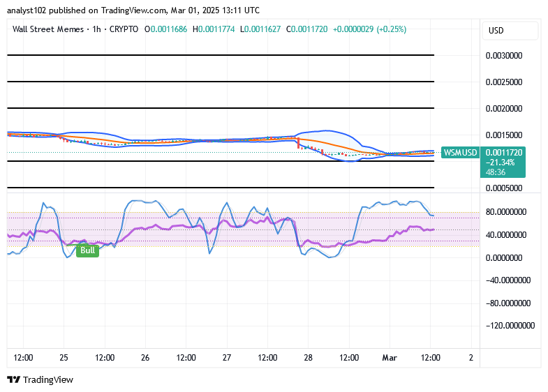Viewport: 548px width, 392px height.
Task: Click the 1h interval label
Action: pyautogui.click(x=96, y=29)
